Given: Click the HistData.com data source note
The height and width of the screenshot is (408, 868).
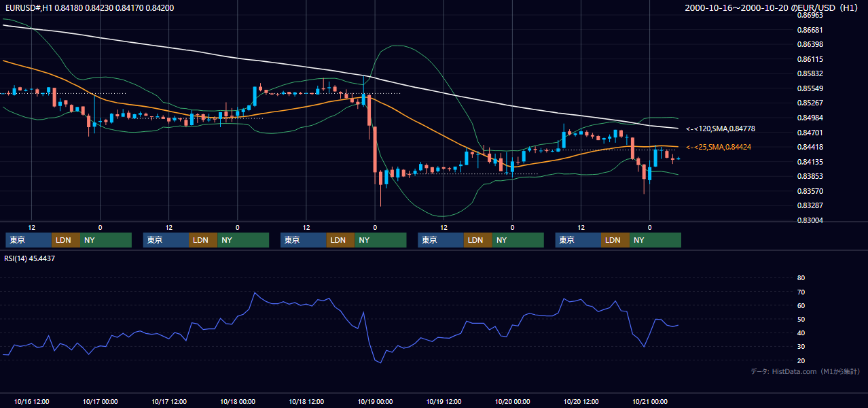Looking at the screenshot, I should pos(806,371).
